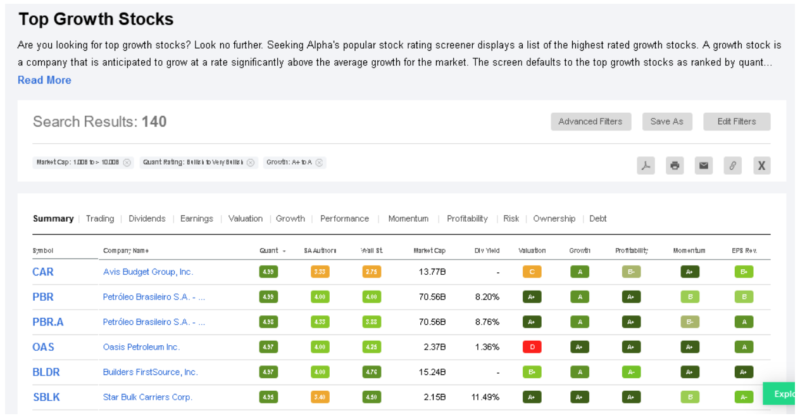Viewport: 800px width, 418px height.
Task: Select the 13.77B market cap value
Action: pyautogui.click(x=432, y=272)
